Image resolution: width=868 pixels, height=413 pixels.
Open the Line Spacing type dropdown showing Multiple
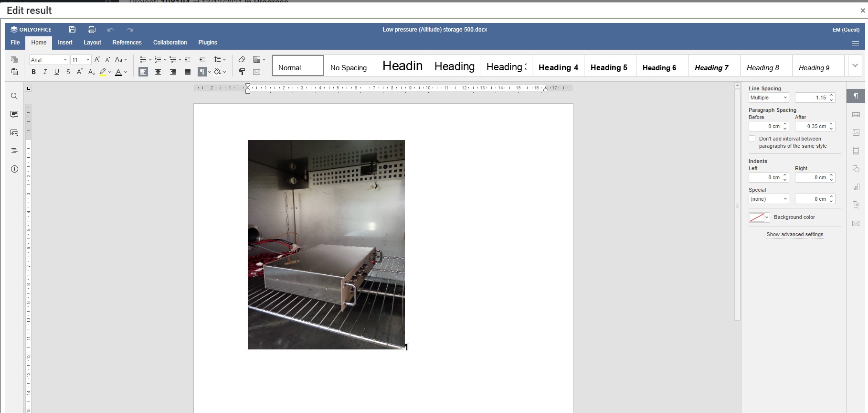pyautogui.click(x=769, y=98)
